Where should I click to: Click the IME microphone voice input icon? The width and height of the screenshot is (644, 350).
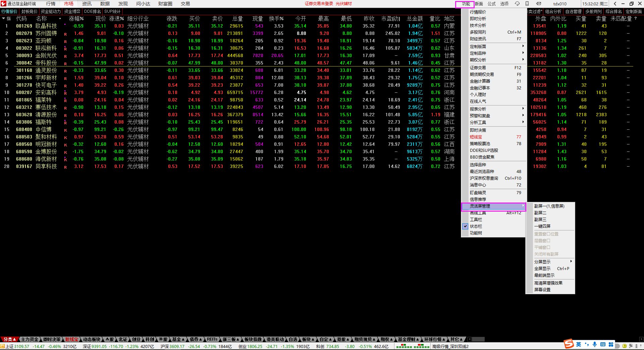click(x=595, y=344)
